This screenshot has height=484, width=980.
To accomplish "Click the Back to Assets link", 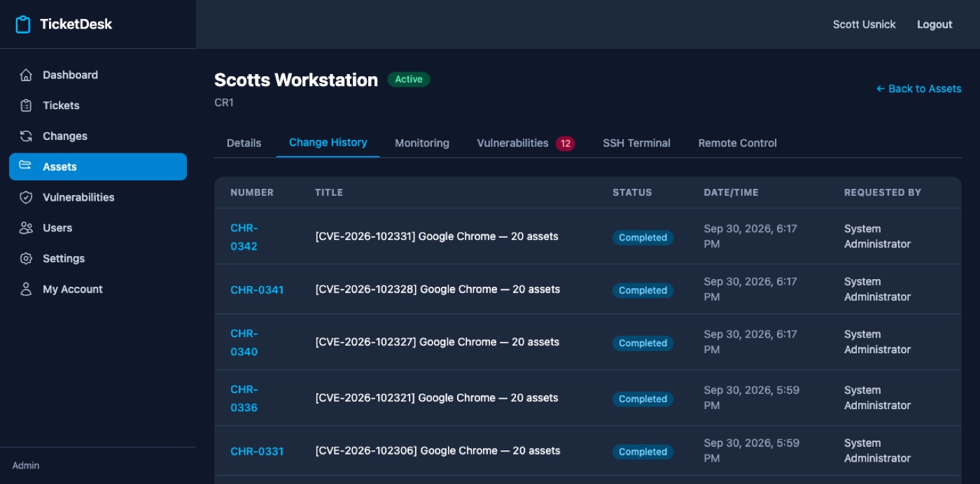I will [918, 89].
